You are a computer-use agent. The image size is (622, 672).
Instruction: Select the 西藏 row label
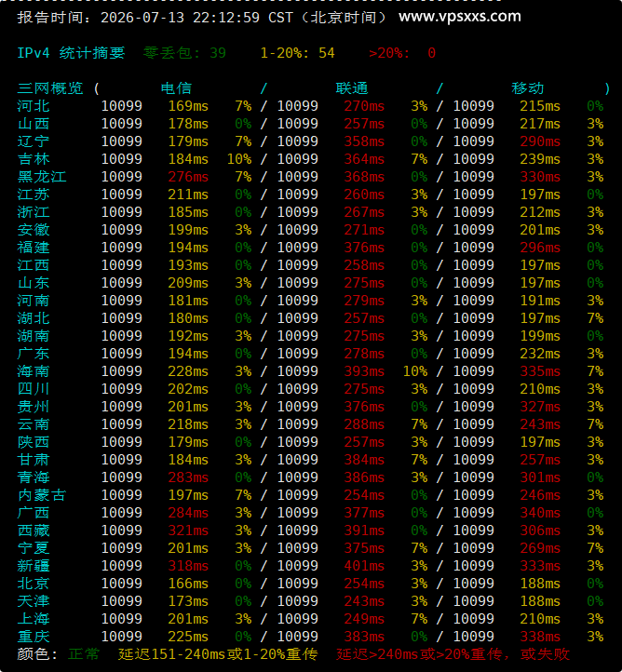click(x=34, y=531)
